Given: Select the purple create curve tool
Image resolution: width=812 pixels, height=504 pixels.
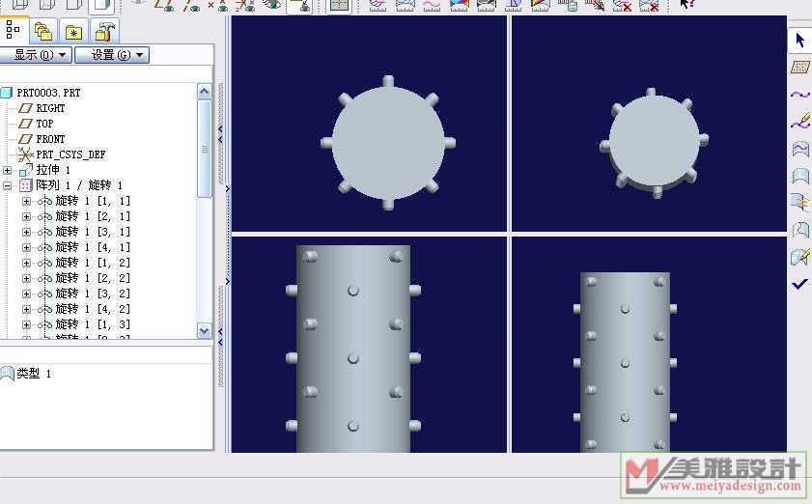Looking at the screenshot, I should (x=799, y=95).
